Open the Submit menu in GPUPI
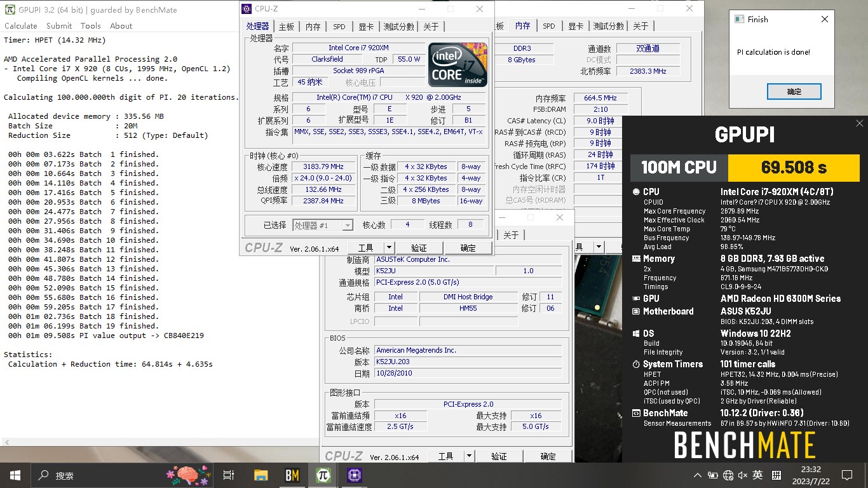Viewport: 868px width, 488px height. click(x=59, y=26)
